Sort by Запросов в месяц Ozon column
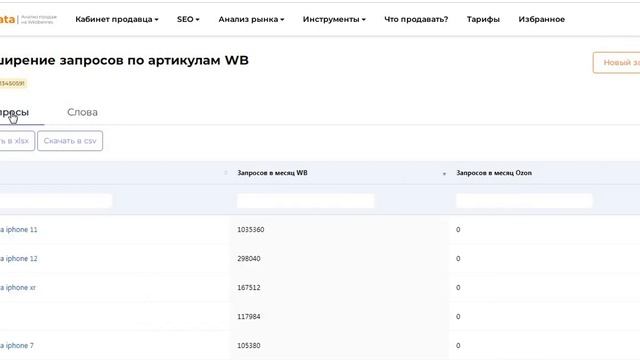The width and height of the screenshot is (640, 360). point(494,173)
